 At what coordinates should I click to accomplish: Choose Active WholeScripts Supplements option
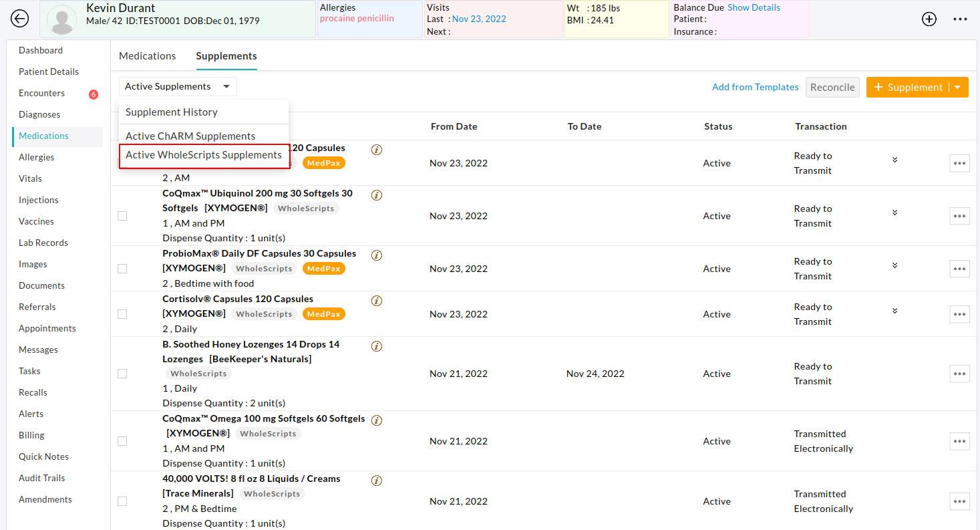click(204, 155)
